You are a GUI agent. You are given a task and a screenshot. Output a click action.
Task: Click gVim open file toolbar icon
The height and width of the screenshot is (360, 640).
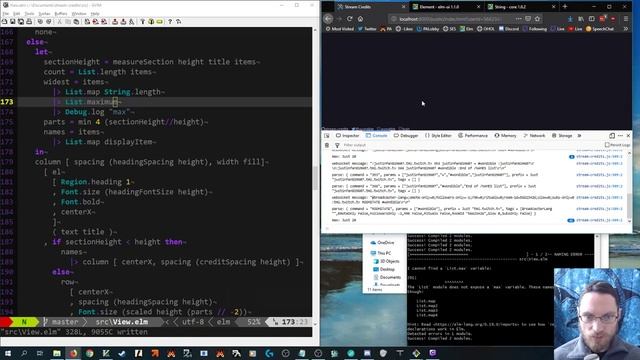(4, 21)
